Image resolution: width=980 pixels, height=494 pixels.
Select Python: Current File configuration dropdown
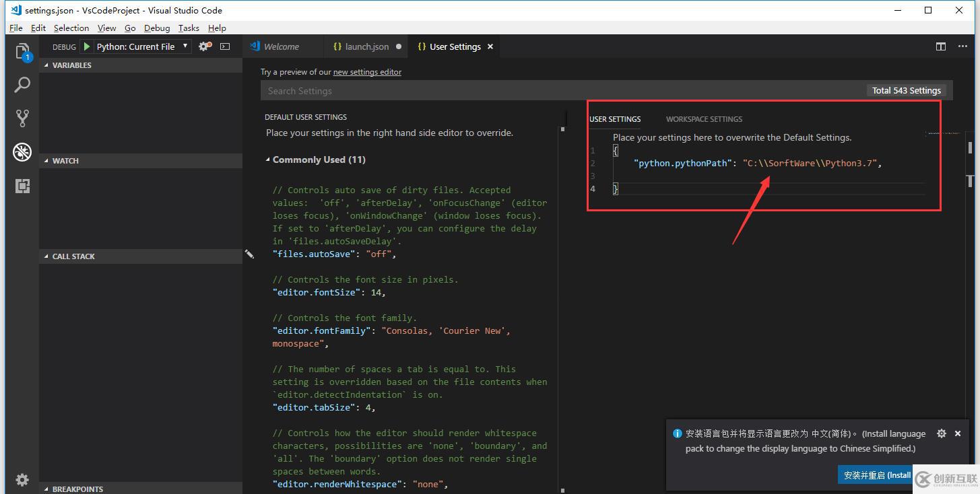pos(143,46)
